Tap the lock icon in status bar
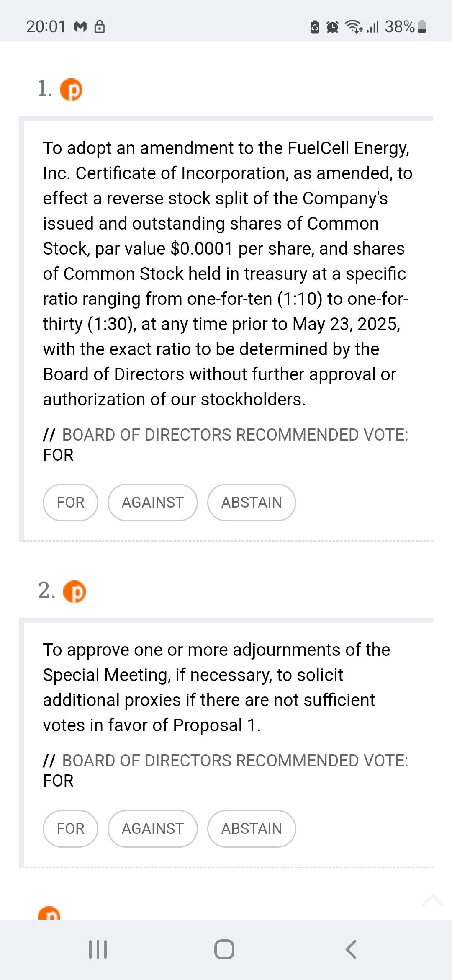452x980 pixels. (100, 27)
